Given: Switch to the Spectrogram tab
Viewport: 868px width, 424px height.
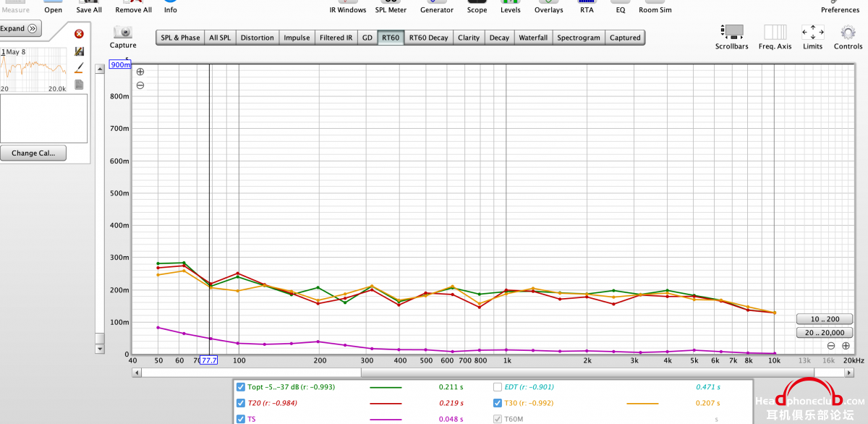Looking at the screenshot, I should 579,38.
